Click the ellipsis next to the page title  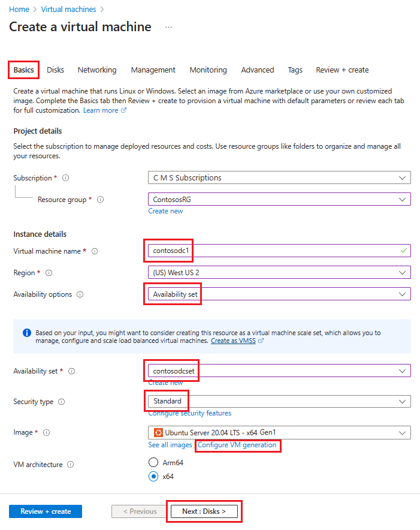coord(168,27)
